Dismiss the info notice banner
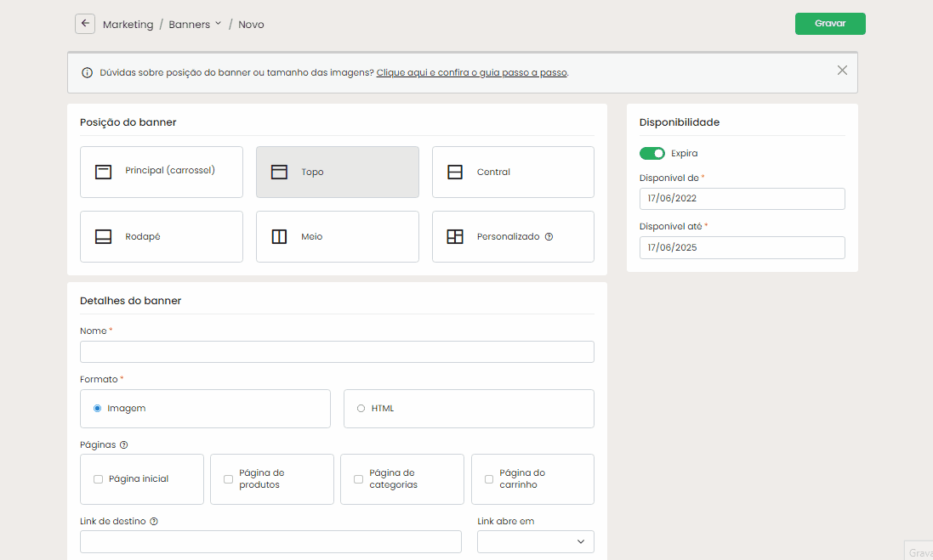 point(842,71)
